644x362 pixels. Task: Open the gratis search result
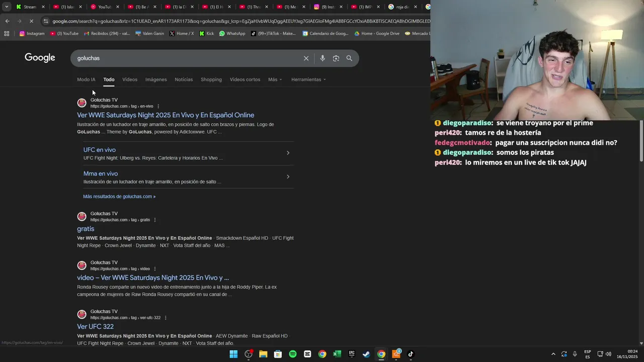pyautogui.click(x=86, y=229)
